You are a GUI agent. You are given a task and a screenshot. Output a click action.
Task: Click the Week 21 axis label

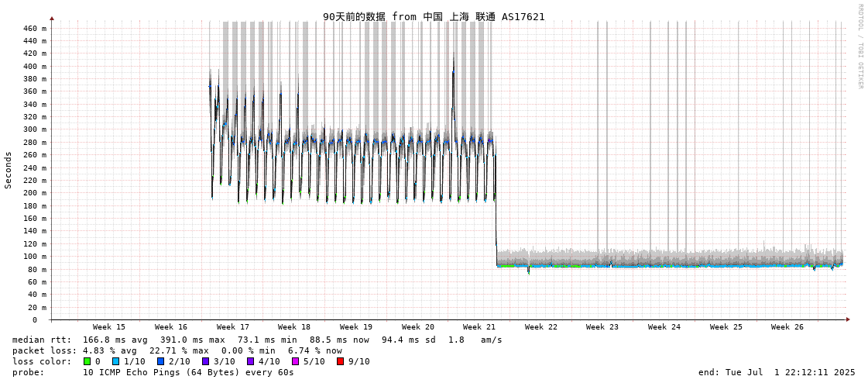(479, 327)
